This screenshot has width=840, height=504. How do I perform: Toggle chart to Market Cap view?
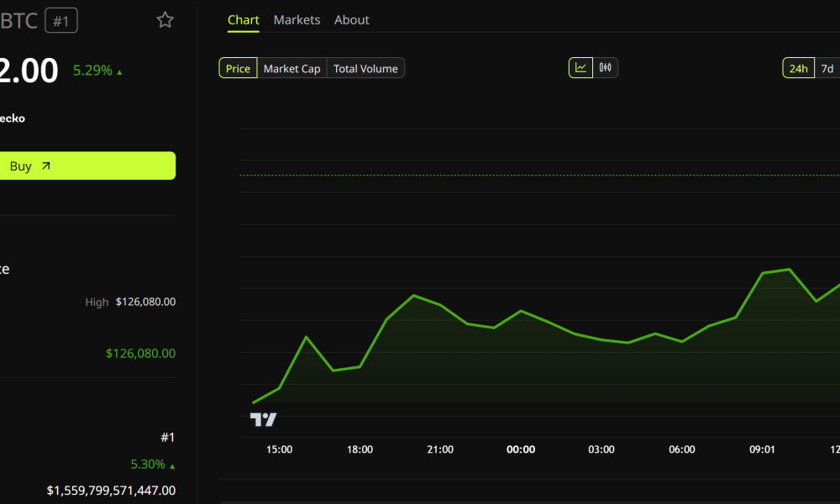pos(291,68)
